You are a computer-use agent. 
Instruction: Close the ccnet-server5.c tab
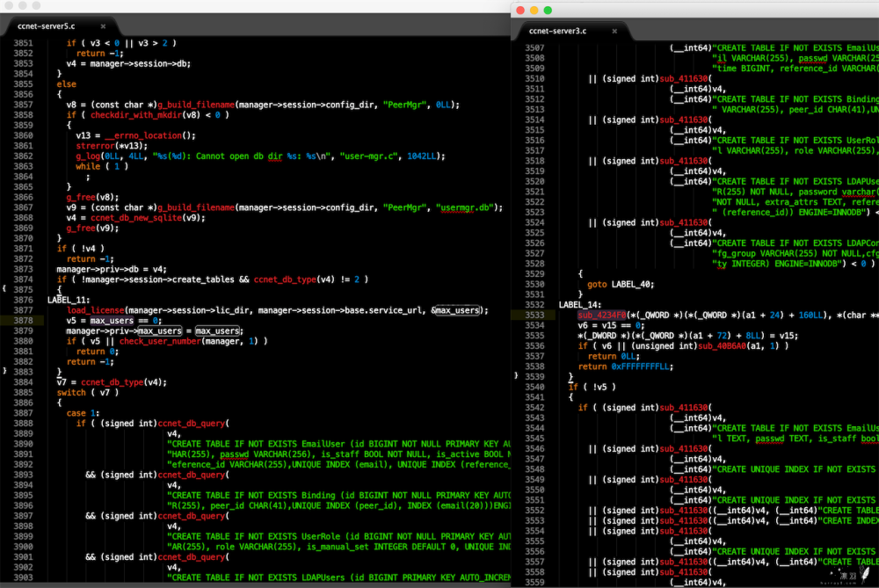[103, 26]
